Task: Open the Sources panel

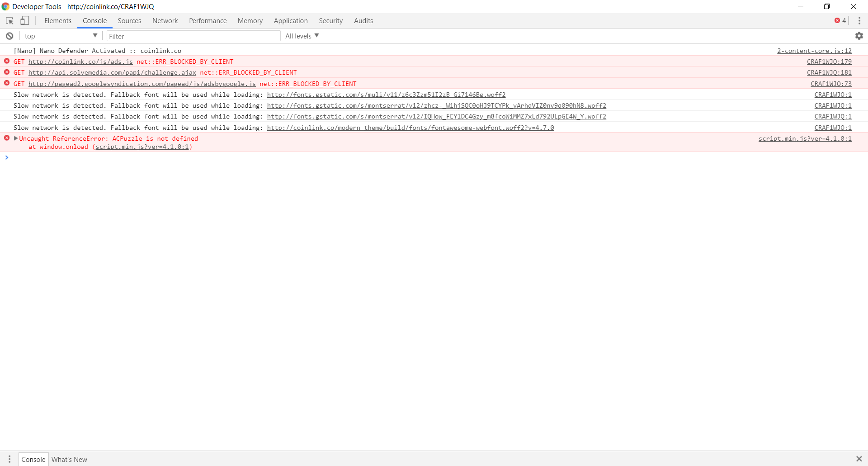Action: [129, 20]
